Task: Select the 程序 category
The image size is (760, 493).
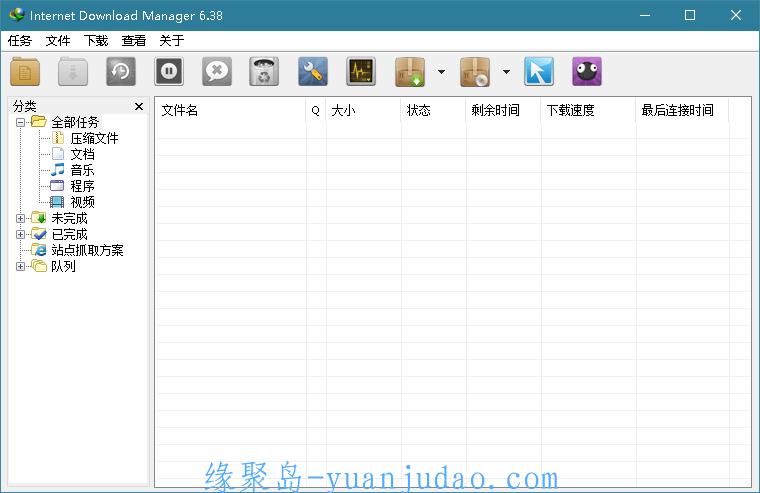Action: point(82,186)
